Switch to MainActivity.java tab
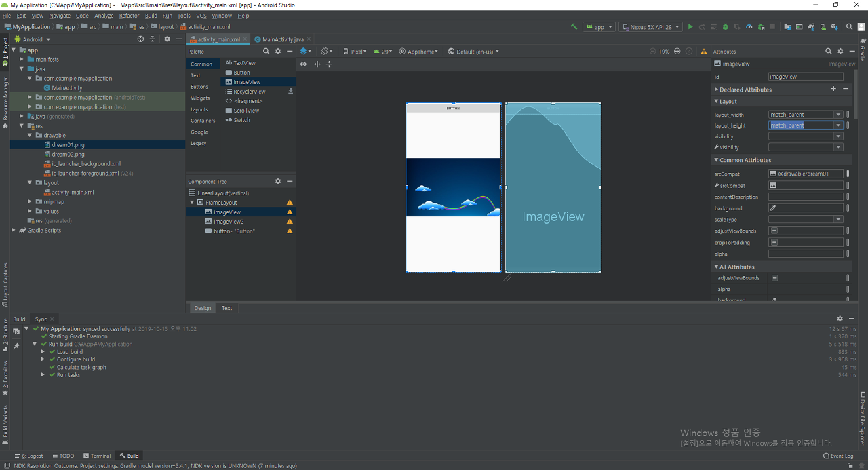 pos(283,39)
